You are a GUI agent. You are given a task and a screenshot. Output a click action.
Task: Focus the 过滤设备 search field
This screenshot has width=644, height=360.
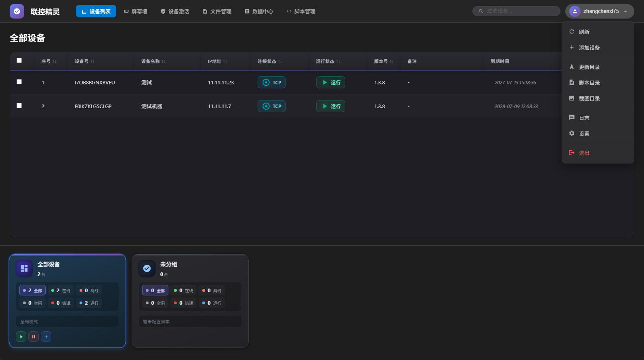click(516, 11)
